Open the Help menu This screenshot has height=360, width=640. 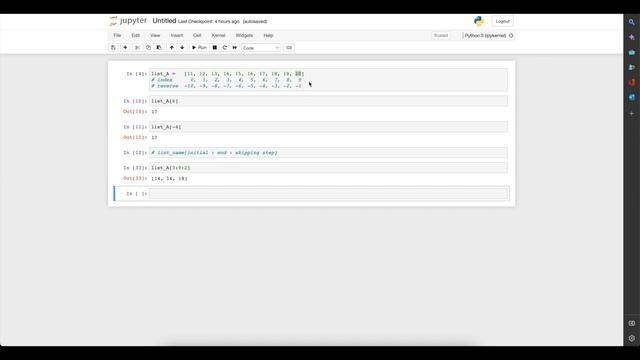268,36
